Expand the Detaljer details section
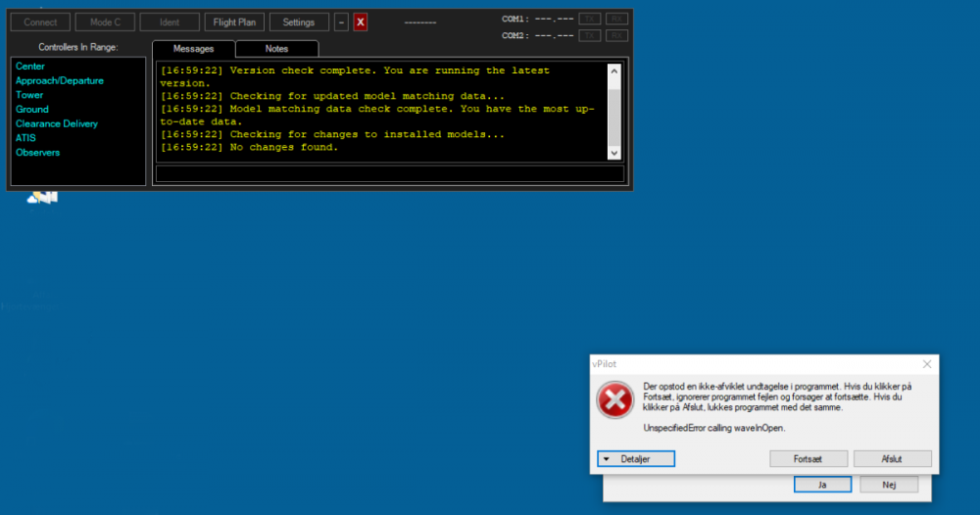Image resolution: width=980 pixels, height=515 pixels. (636, 458)
